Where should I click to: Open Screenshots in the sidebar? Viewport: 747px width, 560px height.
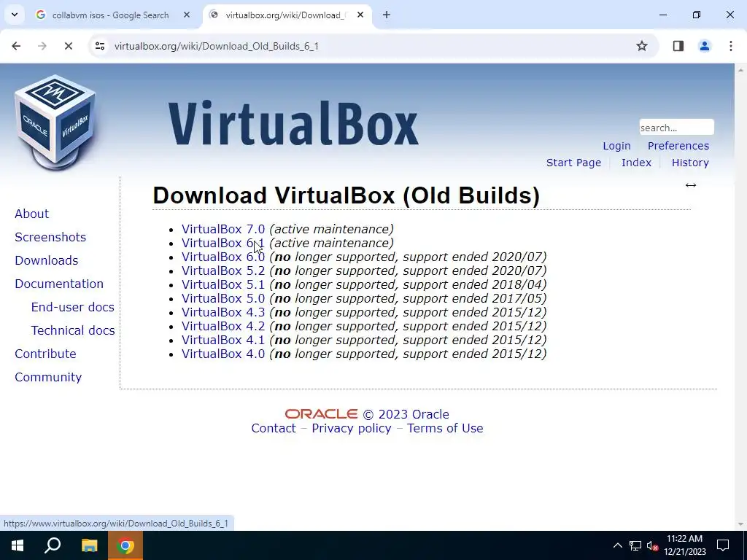click(x=50, y=237)
